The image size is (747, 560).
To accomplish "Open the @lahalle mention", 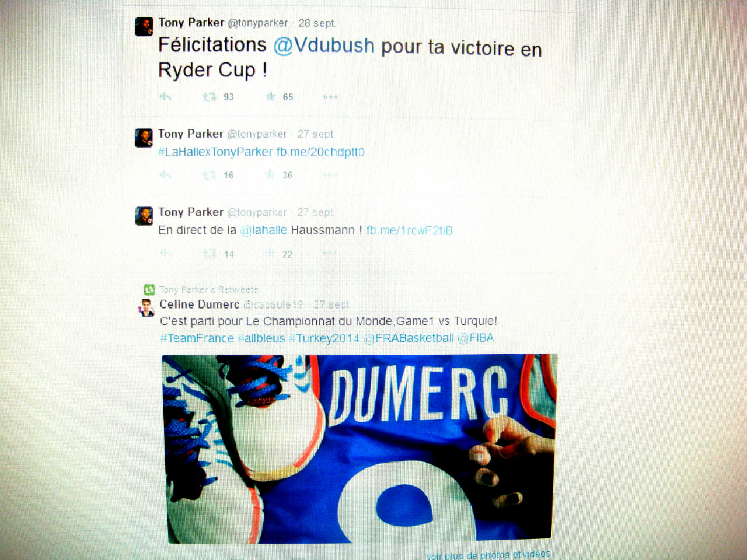I will [264, 230].
